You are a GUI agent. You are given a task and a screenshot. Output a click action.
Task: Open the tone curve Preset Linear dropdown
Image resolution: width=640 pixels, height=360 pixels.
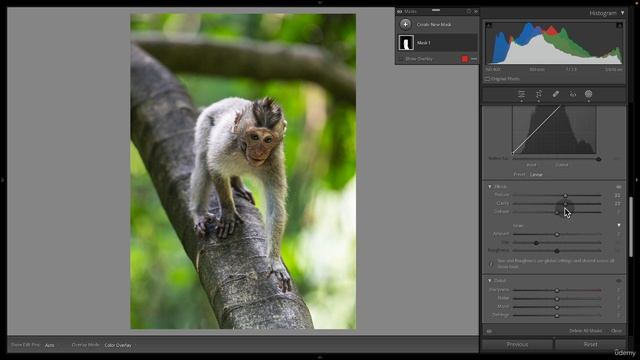(x=536, y=175)
